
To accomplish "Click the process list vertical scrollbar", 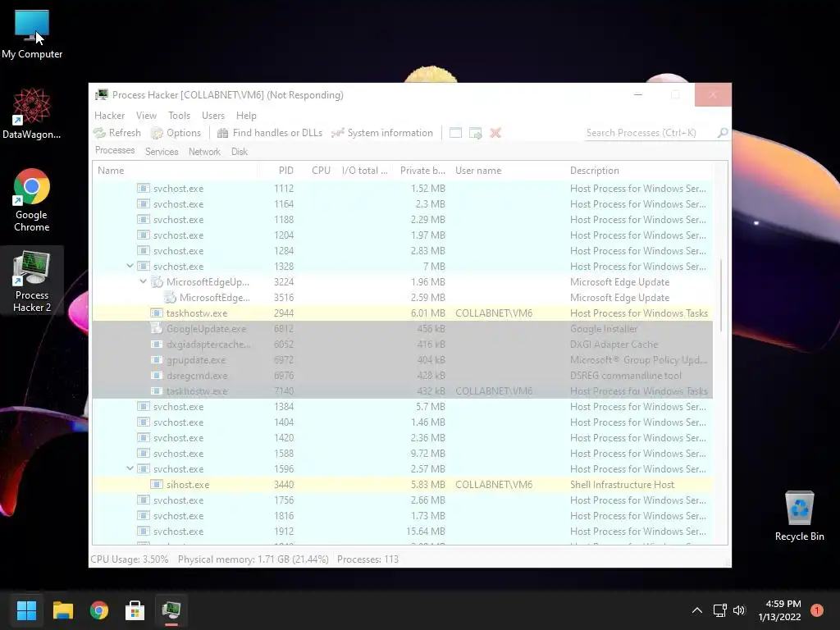I will (x=721, y=295).
